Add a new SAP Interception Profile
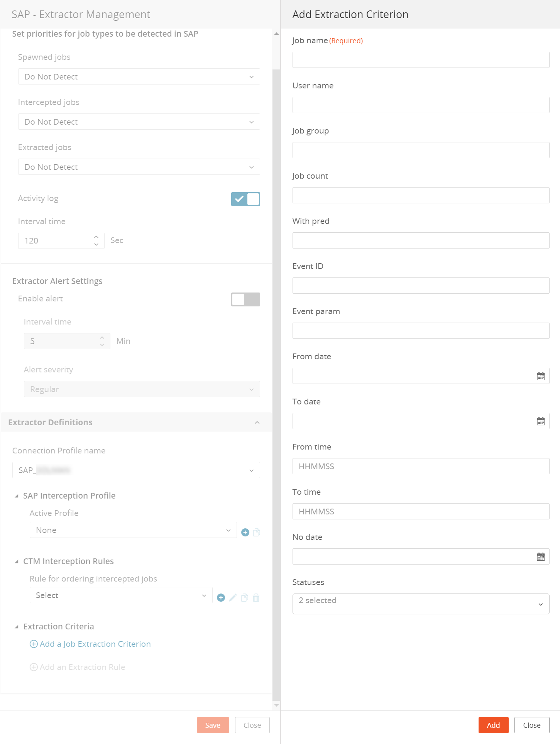Image resolution: width=560 pixels, height=744 pixels. coord(245,533)
